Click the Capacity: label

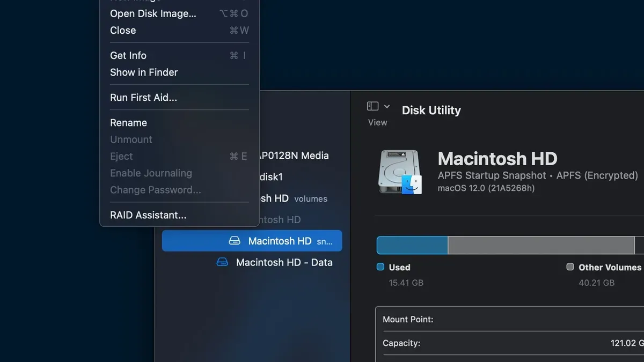(401, 343)
